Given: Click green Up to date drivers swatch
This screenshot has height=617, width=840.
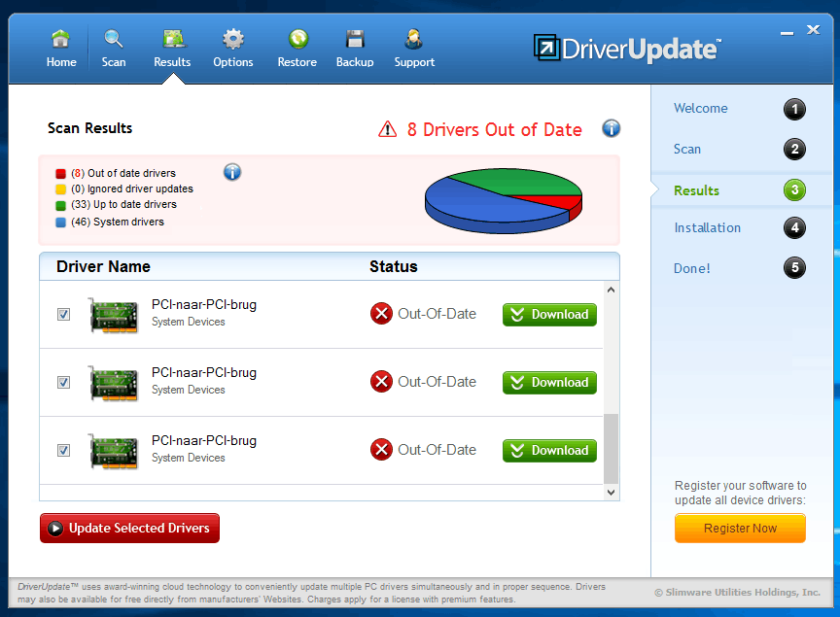Looking at the screenshot, I should pyautogui.click(x=60, y=205).
